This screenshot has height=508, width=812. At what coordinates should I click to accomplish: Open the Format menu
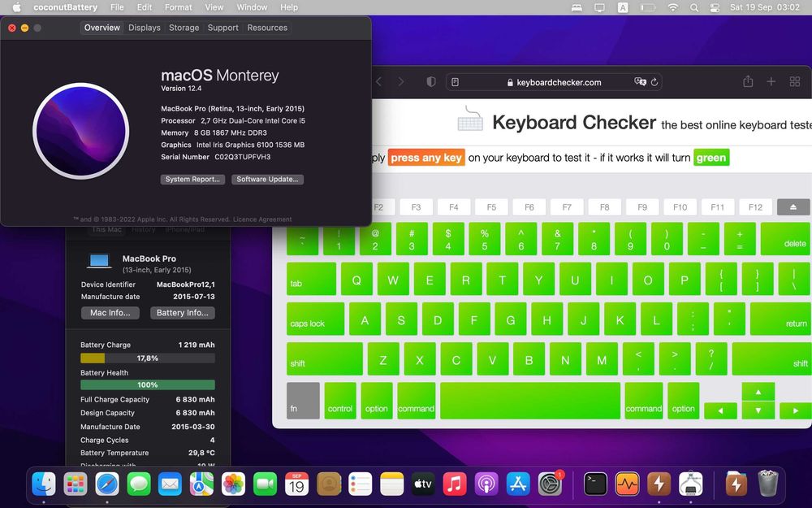[x=178, y=7]
